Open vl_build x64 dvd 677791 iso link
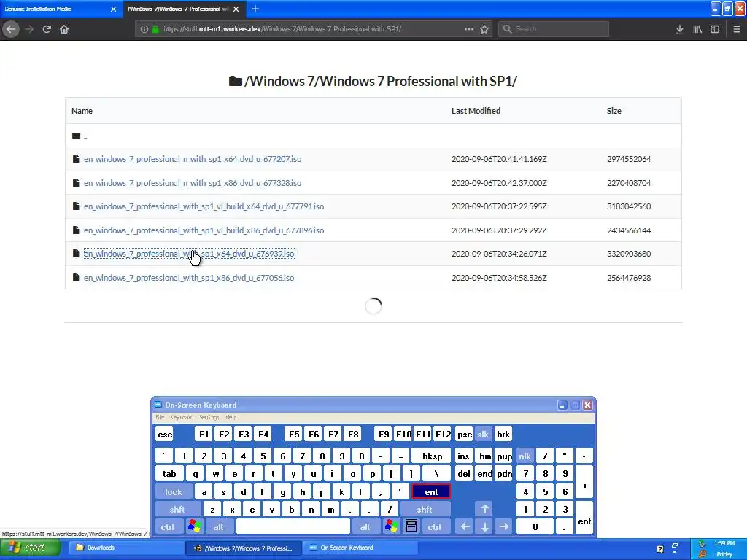The width and height of the screenshot is (747, 560). (204, 206)
